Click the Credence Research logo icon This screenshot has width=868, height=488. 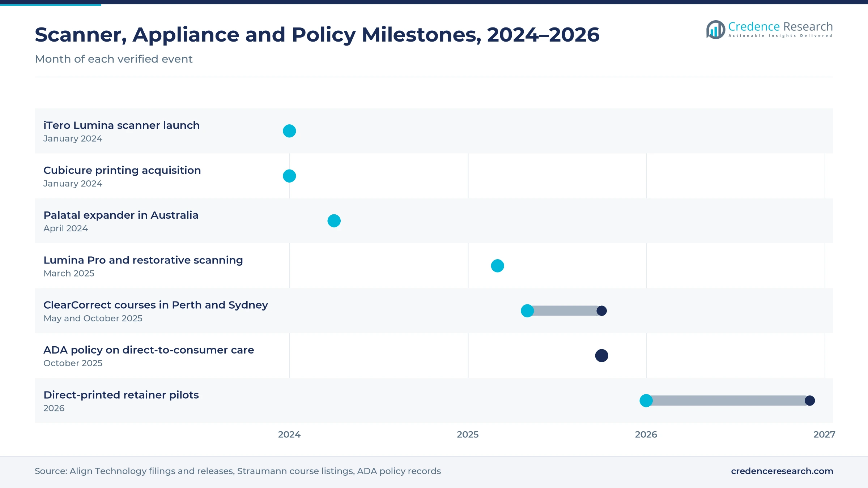tap(715, 30)
